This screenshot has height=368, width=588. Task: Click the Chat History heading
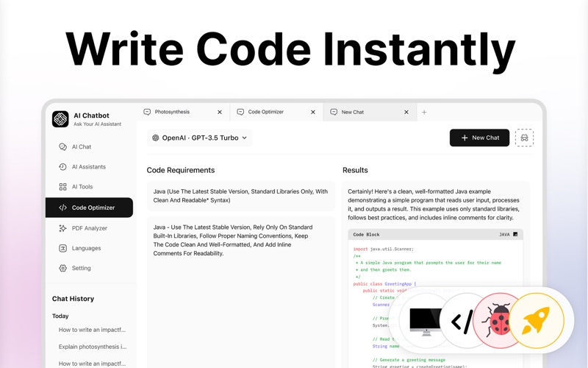tap(73, 299)
